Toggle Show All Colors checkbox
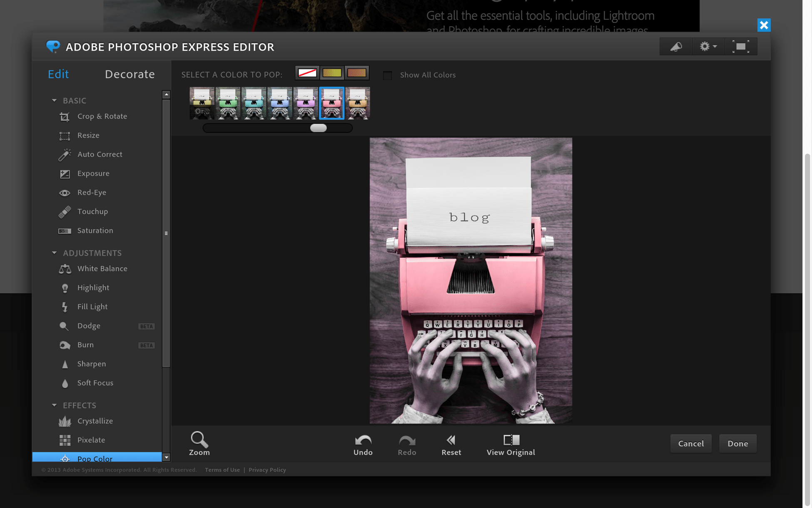This screenshot has height=508, width=812. (387, 75)
